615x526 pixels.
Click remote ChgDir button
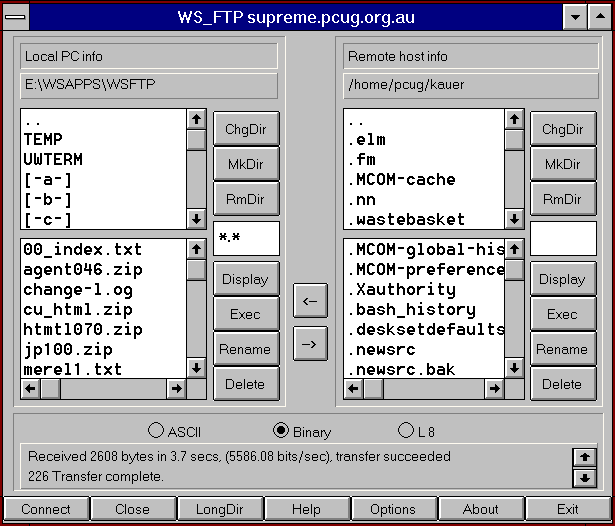pyautogui.click(x=563, y=129)
